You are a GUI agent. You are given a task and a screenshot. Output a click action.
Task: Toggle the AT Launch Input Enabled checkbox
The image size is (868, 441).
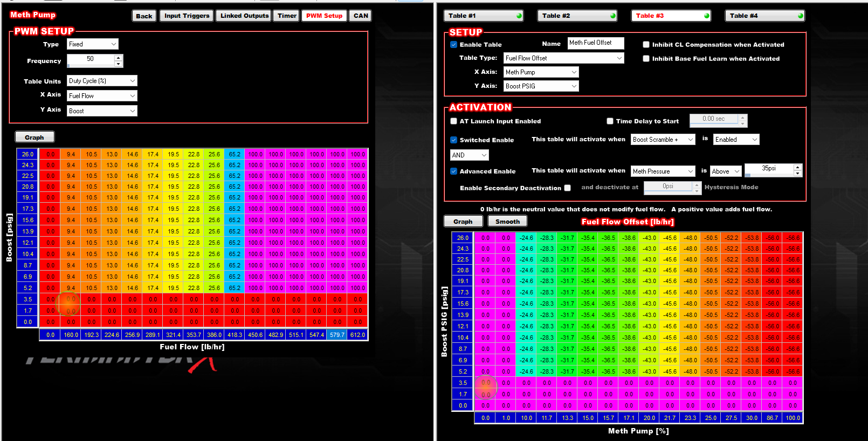[453, 121]
